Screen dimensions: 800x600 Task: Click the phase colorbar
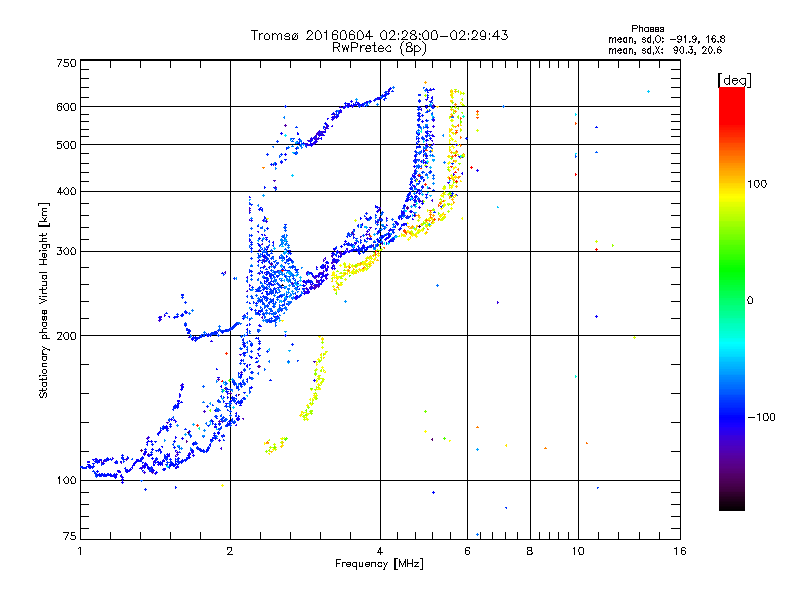pos(732,299)
